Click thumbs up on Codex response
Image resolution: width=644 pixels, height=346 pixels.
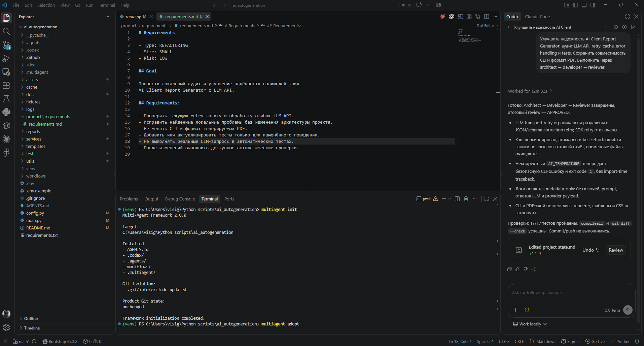(517, 269)
